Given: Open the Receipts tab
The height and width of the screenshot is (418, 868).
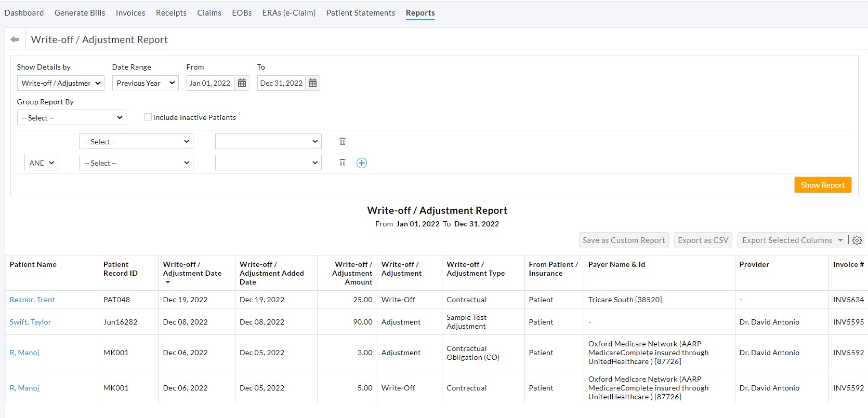Looking at the screenshot, I should (171, 13).
